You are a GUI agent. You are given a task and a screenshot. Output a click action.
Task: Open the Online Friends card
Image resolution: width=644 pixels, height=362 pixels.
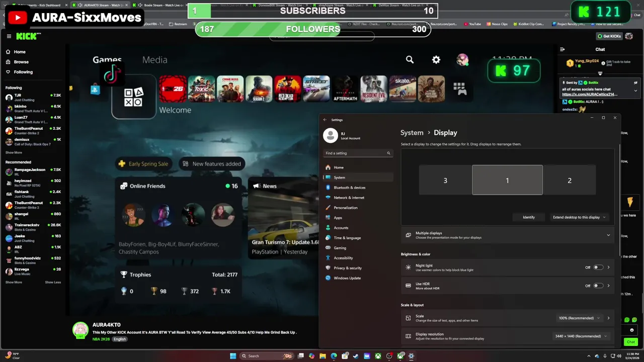coord(179,217)
